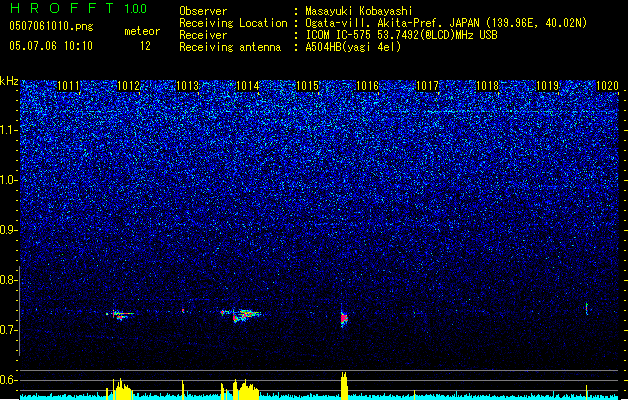The width and height of the screenshot is (629, 400).
Task: Click the 1016 time marker
Action: tap(367, 86)
